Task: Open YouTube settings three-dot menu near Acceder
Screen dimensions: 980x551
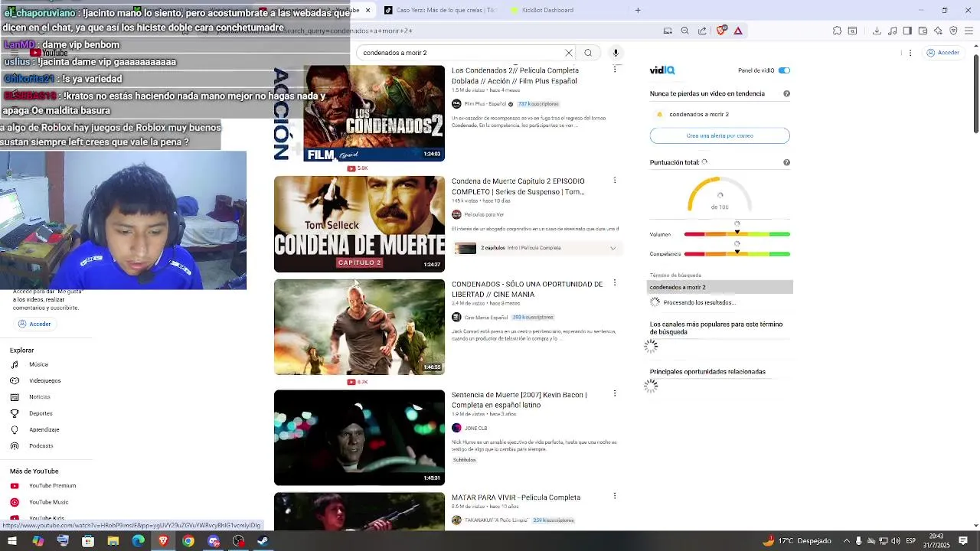Action: coord(910,53)
